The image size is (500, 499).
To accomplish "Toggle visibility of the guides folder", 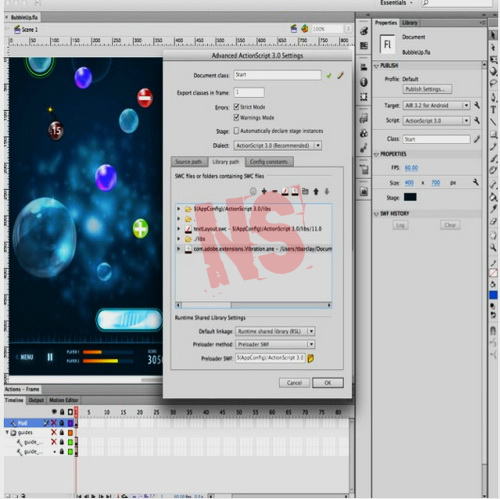I will [x=54, y=432].
